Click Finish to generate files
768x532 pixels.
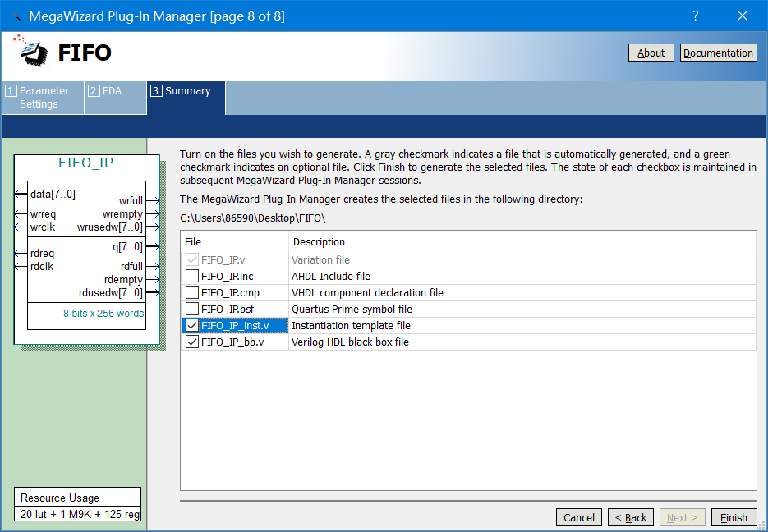point(734,517)
